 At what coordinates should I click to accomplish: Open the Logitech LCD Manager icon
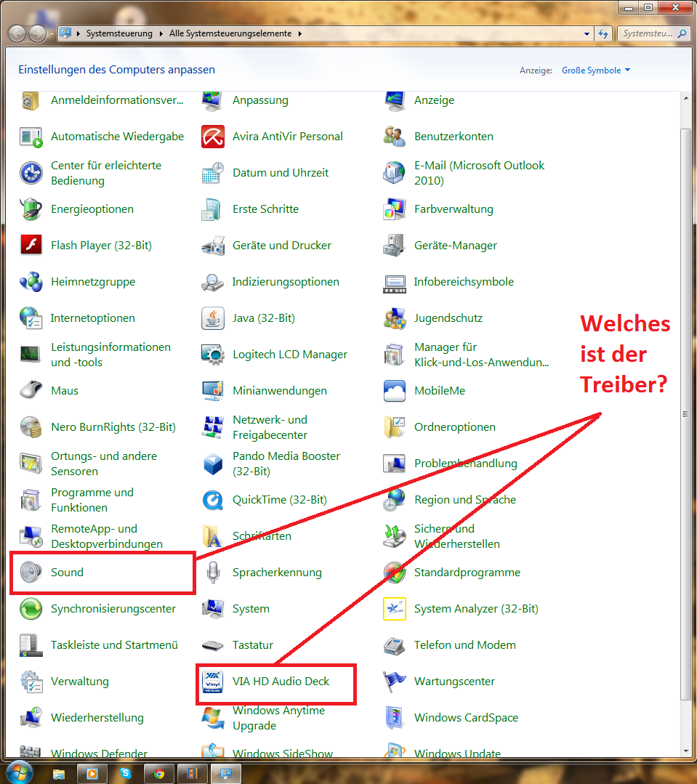212,355
